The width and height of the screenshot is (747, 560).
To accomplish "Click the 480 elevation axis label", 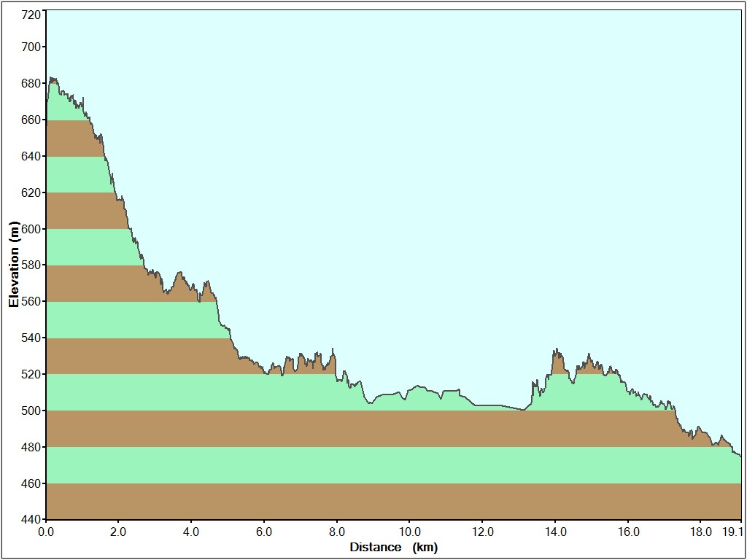I will [x=31, y=447].
